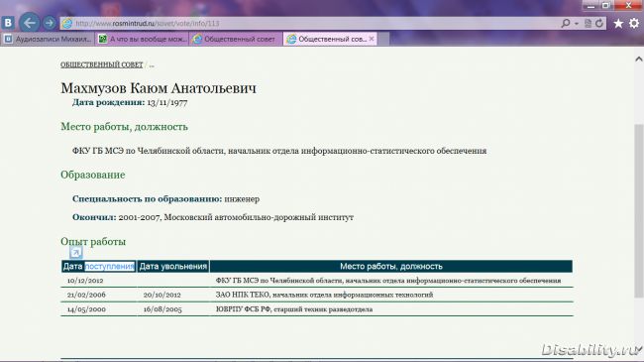This screenshot has height=362, width=644.
Task: Click the Дата увольнения column header
Action: click(x=173, y=266)
